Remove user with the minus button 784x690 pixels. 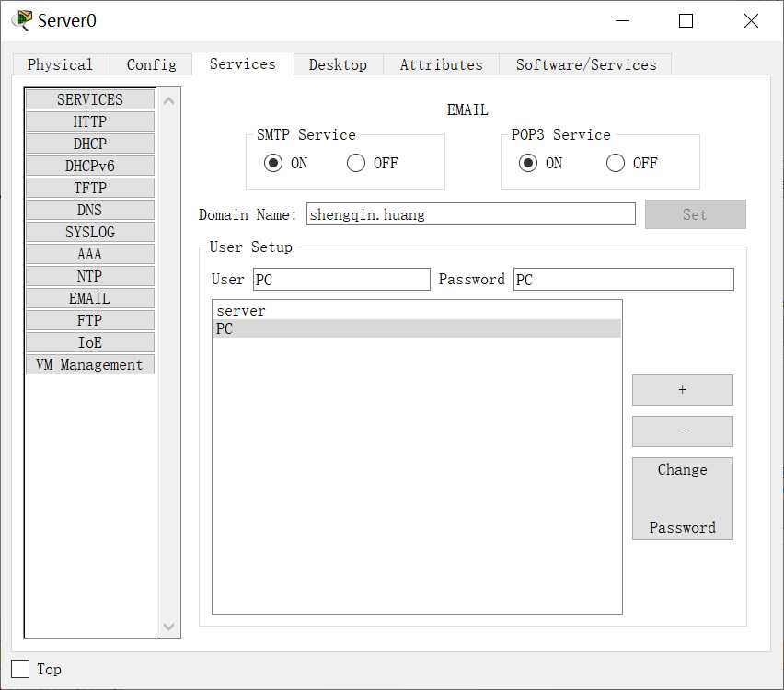pyautogui.click(x=683, y=431)
